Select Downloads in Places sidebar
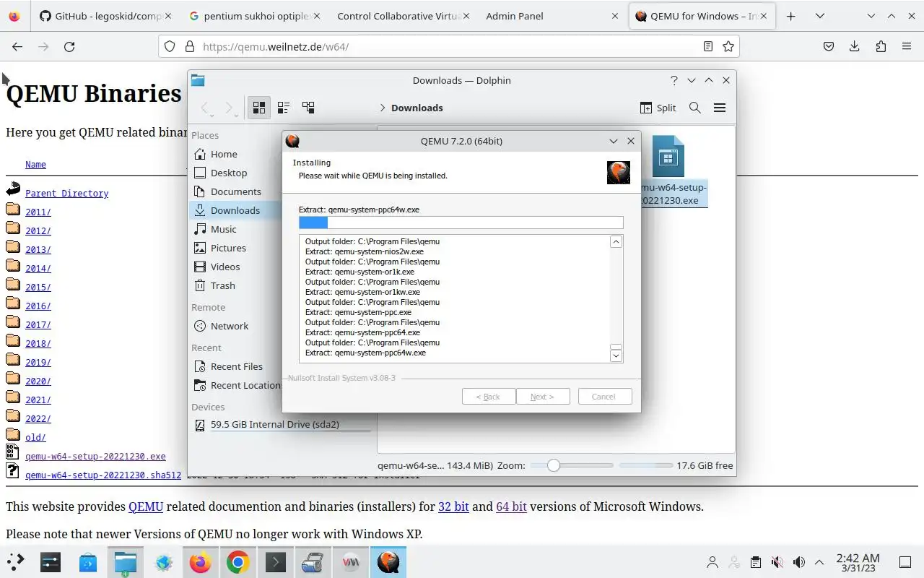This screenshot has width=924, height=578. [x=235, y=210]
